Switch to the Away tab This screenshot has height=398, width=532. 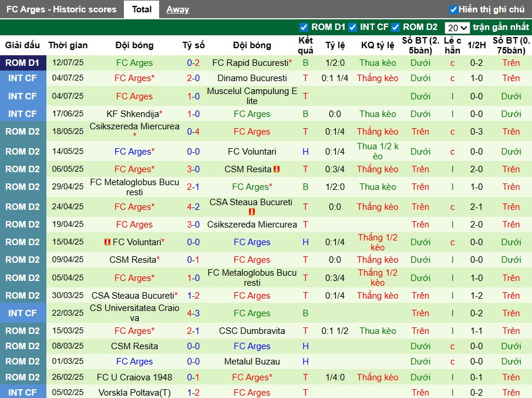click(x=177, y=9)
